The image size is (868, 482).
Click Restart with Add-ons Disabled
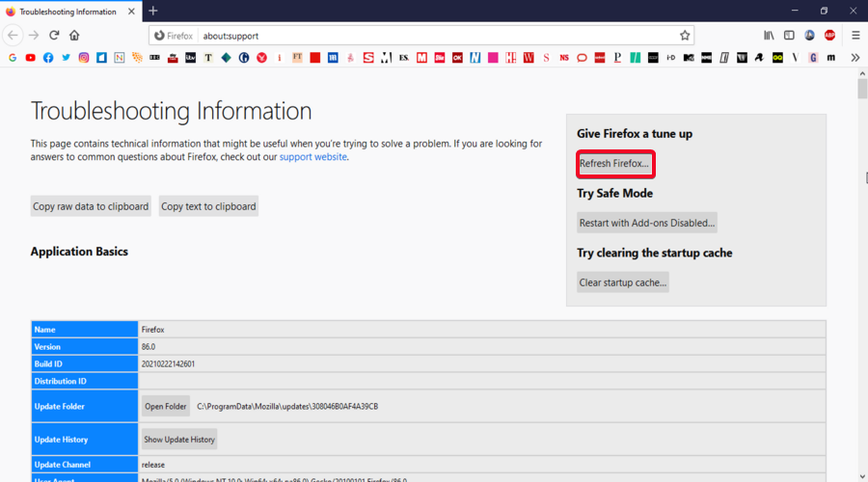tap(647, 223)
